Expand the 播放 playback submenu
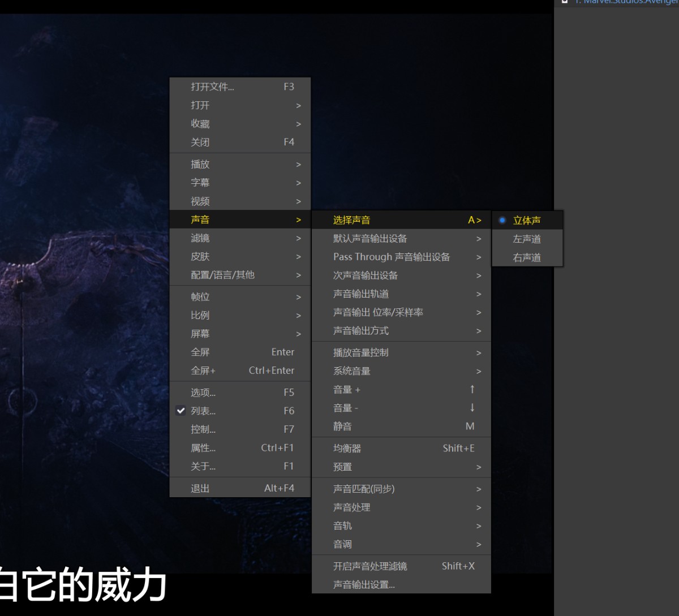The height and width of the screenshot is (616, 679). [x=240, y=164]
